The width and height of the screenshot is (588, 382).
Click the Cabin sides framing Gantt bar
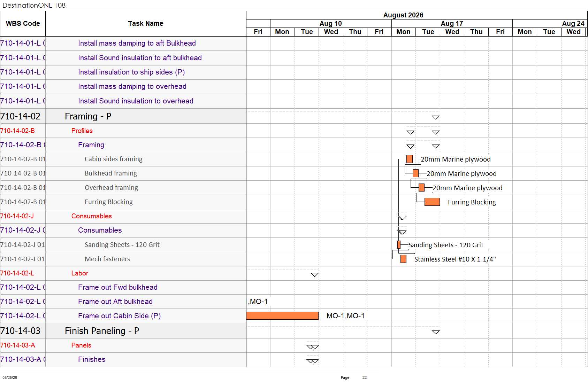coord(410,159)
